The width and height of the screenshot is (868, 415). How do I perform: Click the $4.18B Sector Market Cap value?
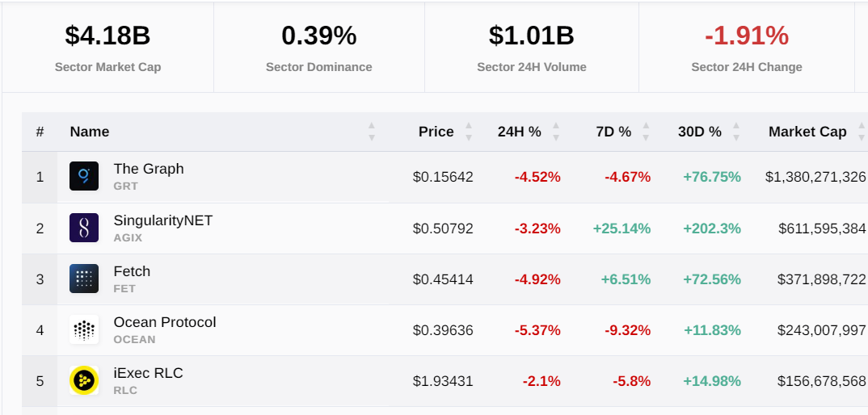pyautogui.click(x=107, y=36)
